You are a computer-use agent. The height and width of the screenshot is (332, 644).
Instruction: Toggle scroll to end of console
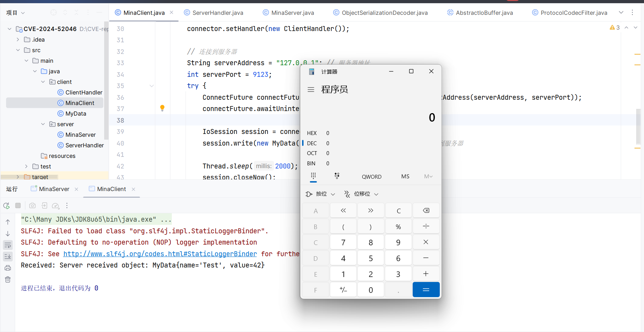coord(8,257)
